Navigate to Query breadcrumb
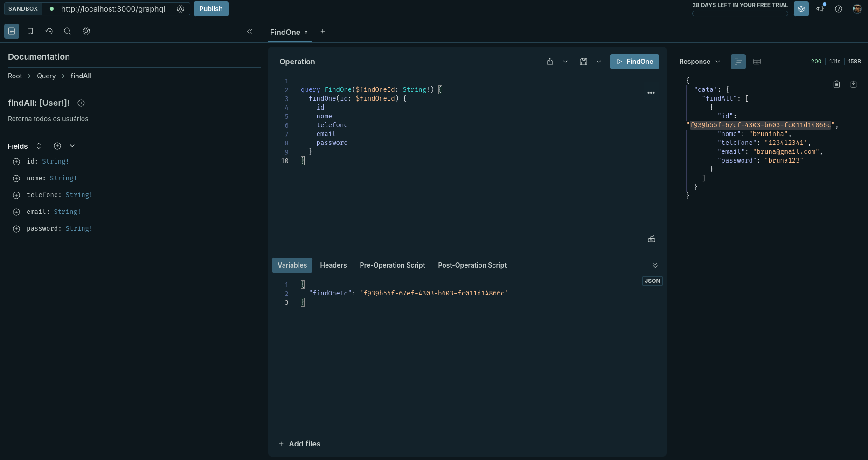 46,76
